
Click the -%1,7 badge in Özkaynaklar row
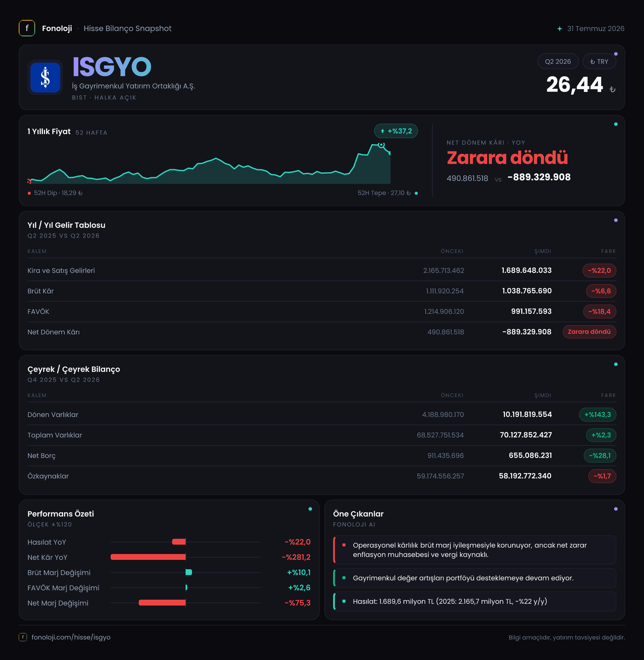(x=602, y=476)
